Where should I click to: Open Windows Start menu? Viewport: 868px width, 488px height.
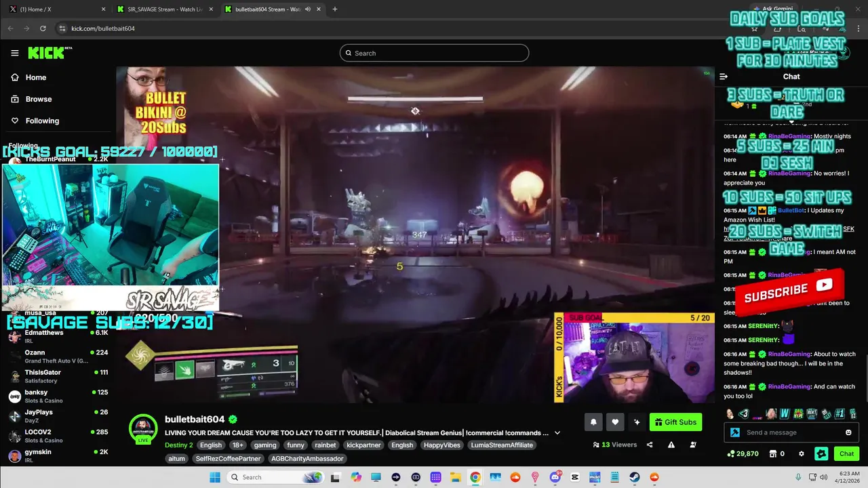(215, 477)
